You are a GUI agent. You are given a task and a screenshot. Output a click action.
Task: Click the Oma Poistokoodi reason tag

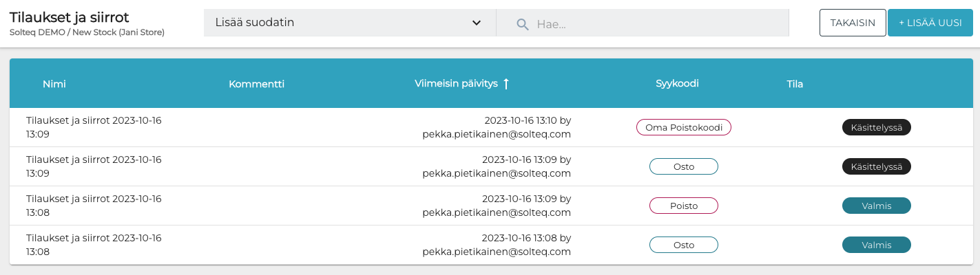coord(683,127)
